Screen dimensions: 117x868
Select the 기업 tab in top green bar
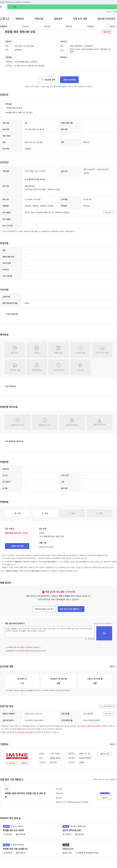coord(15,7)
